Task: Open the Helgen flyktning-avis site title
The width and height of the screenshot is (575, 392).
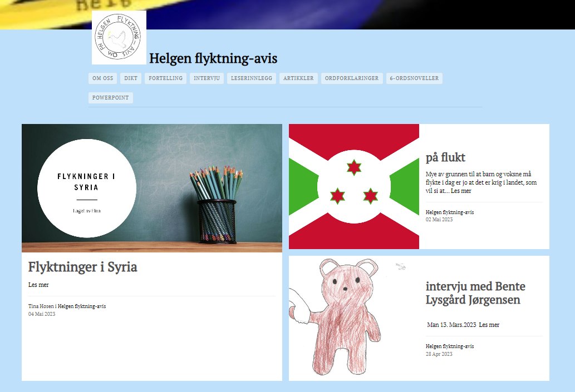Action: pos(213,58)
